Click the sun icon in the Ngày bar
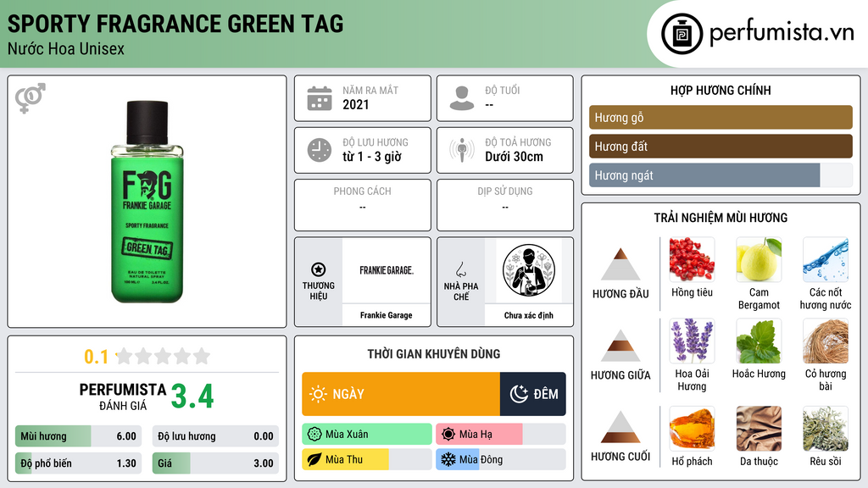The height and width of the screenshot is (488, 868). pyautogui.click(x=319, y=394)
